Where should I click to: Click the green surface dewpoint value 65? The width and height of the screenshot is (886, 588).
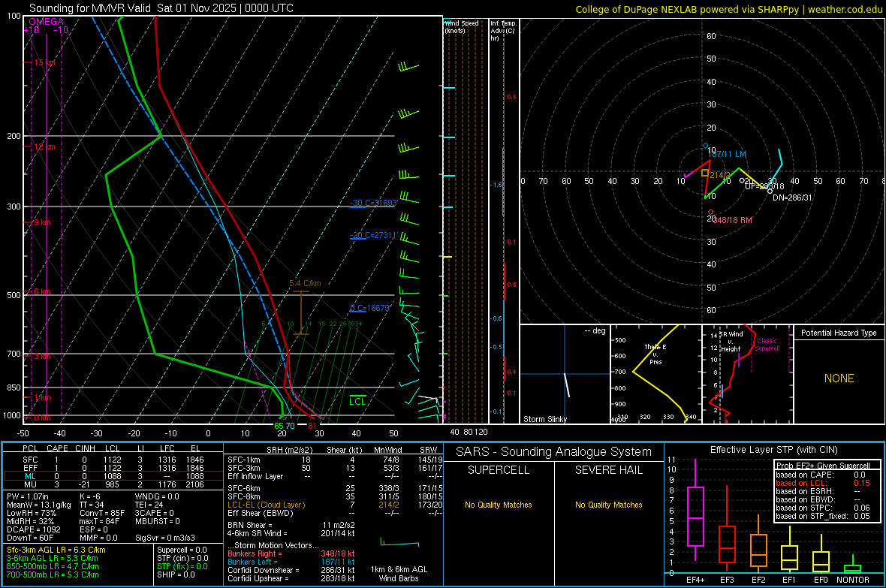coord(279,426)
